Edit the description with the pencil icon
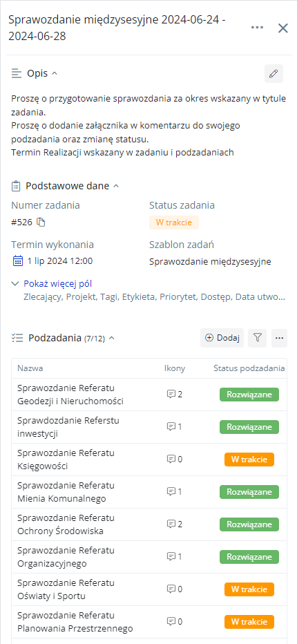Screen dimensions: 297x644 click(x=274, y=74)
